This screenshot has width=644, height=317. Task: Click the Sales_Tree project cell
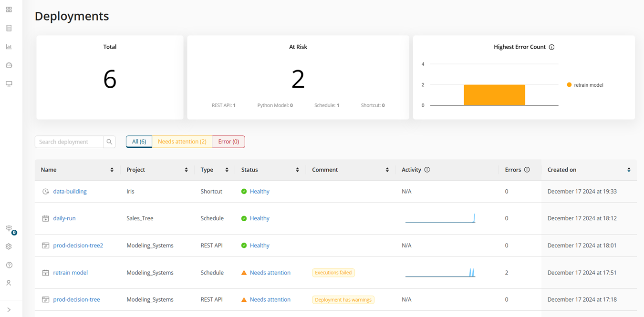point(140,218)
